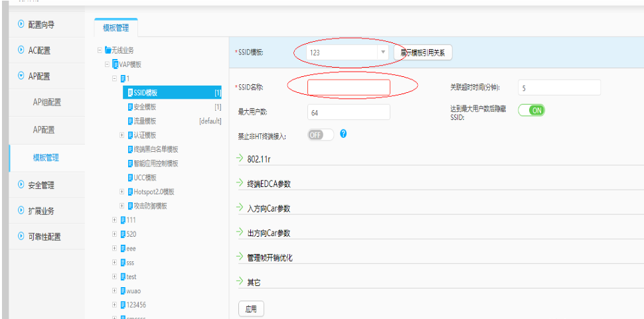Click the 无线业务 folder icon
This screenshot has width=644, height=319.
108,50
